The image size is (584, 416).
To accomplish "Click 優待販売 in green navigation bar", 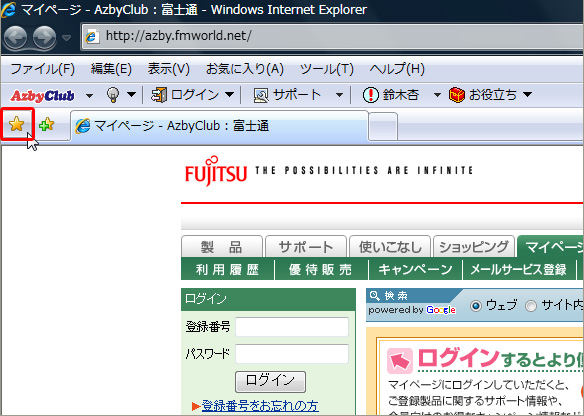I will pos(321,269).
